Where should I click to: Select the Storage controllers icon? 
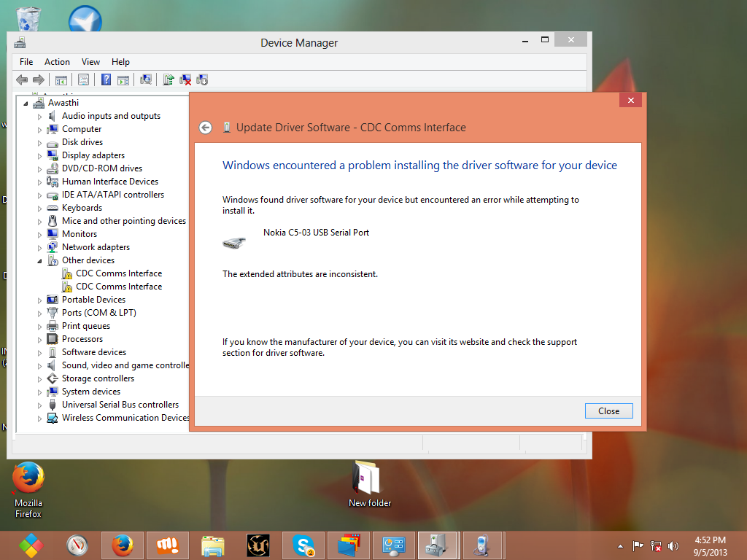[53, 378]
